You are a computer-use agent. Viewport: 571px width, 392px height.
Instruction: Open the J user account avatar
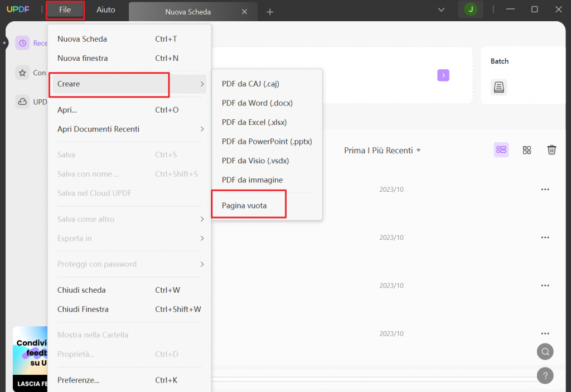(x=471, y=9)
